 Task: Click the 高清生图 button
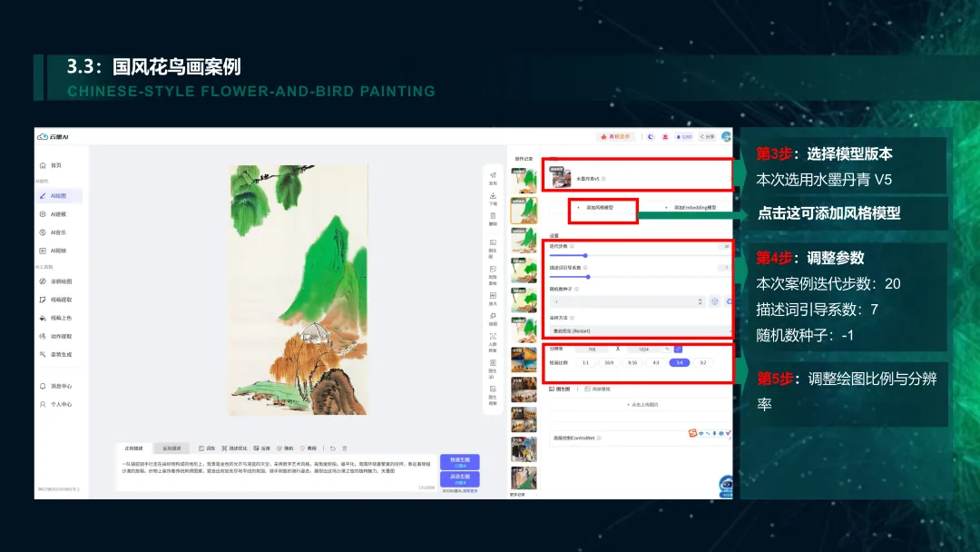coord(459,478)
